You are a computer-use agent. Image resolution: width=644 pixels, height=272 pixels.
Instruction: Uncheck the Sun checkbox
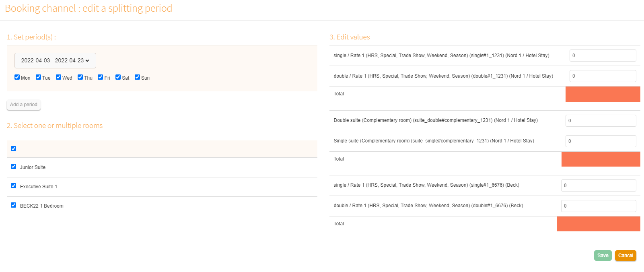click(137, 77)
